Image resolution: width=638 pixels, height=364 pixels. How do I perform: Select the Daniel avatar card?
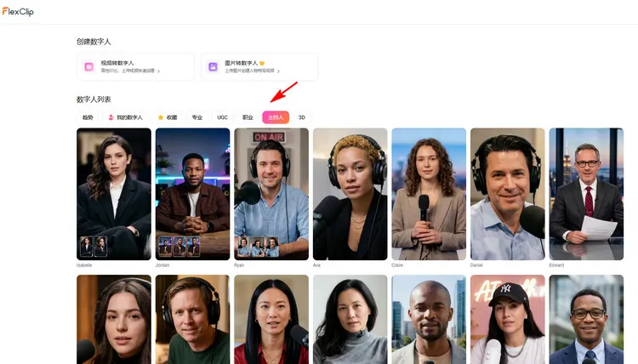pos(507,194)
